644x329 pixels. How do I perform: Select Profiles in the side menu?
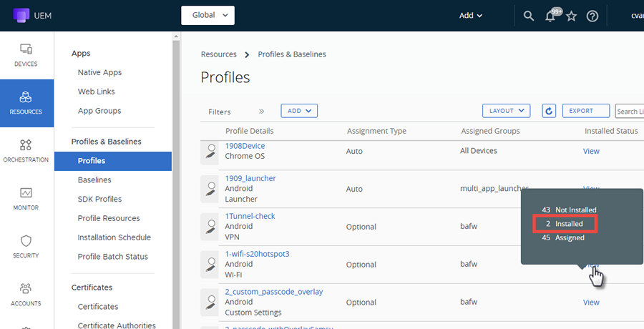[113, 161]
